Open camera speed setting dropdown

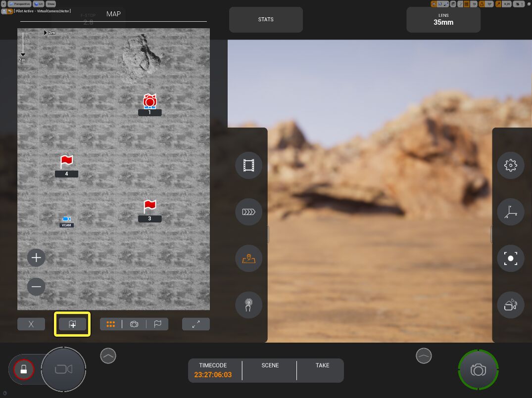tap(519, 4)
